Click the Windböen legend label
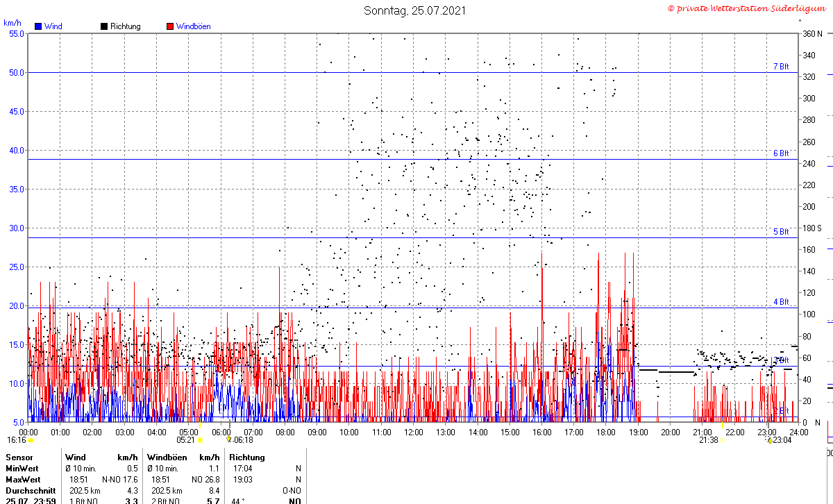This screenshot has width=833, height=504. tap(193, 26)
